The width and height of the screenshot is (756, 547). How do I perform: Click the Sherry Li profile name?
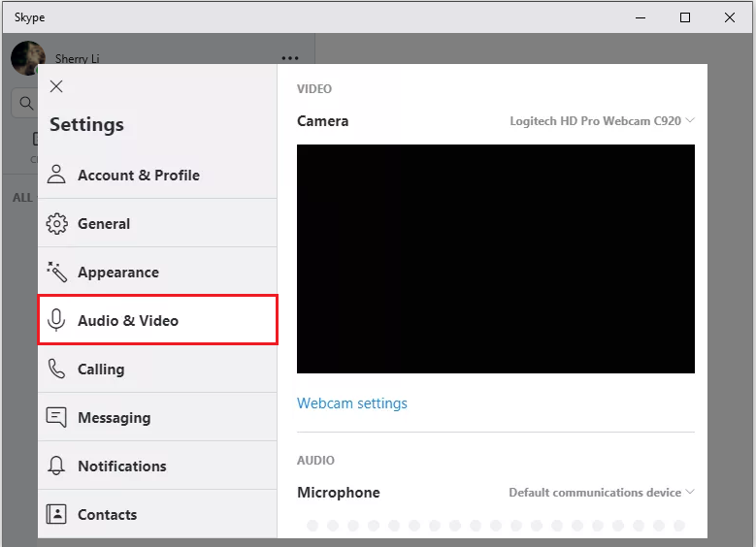(x=77, y=58)
